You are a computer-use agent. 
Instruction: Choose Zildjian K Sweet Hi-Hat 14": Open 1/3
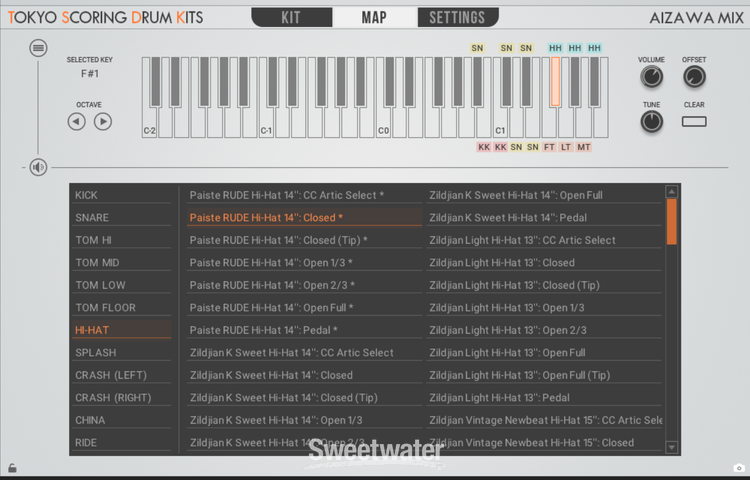tap(304, 420)
